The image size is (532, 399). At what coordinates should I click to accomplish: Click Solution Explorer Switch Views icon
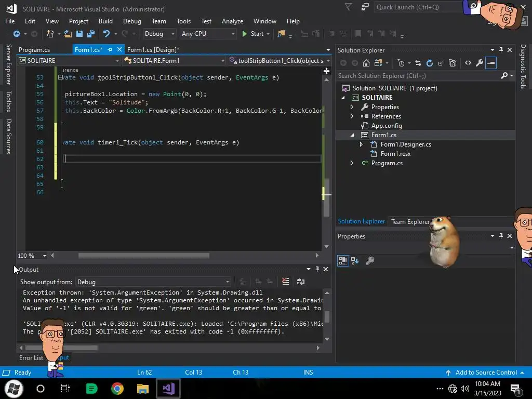pos(378,63)
